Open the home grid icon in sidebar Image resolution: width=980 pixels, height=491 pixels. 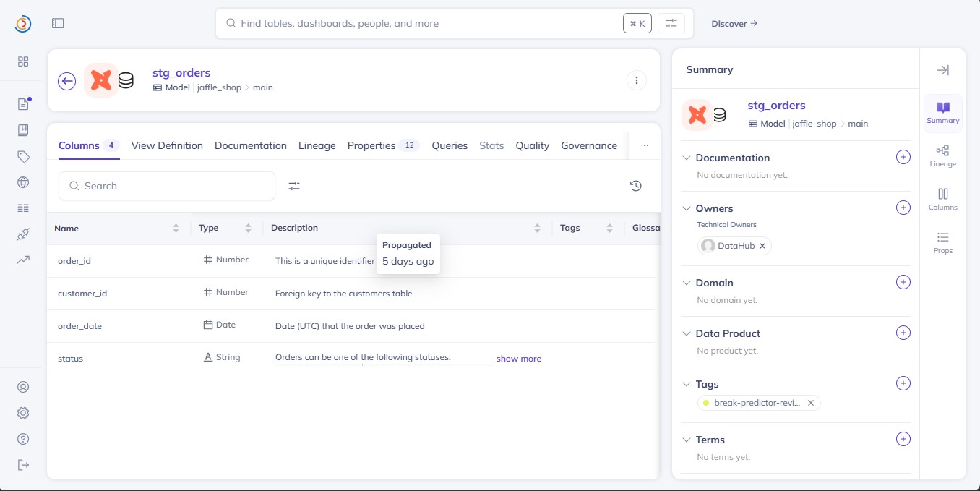click(23, 61)
